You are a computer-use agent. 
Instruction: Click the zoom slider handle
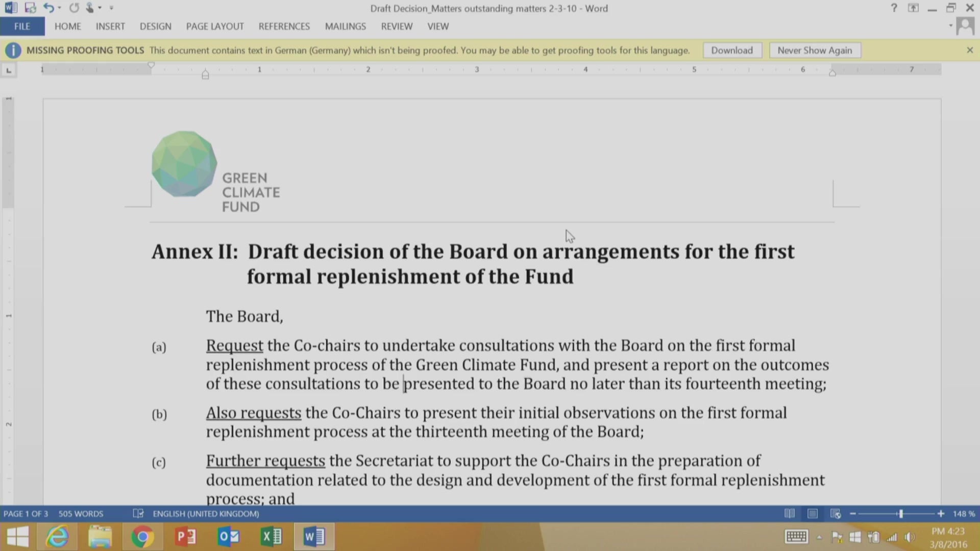click(901, 514)
